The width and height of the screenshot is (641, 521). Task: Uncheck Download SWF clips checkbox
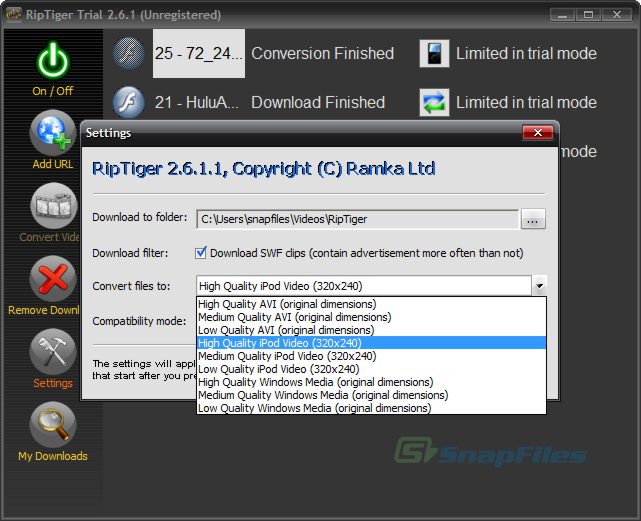tap(201, 253)
